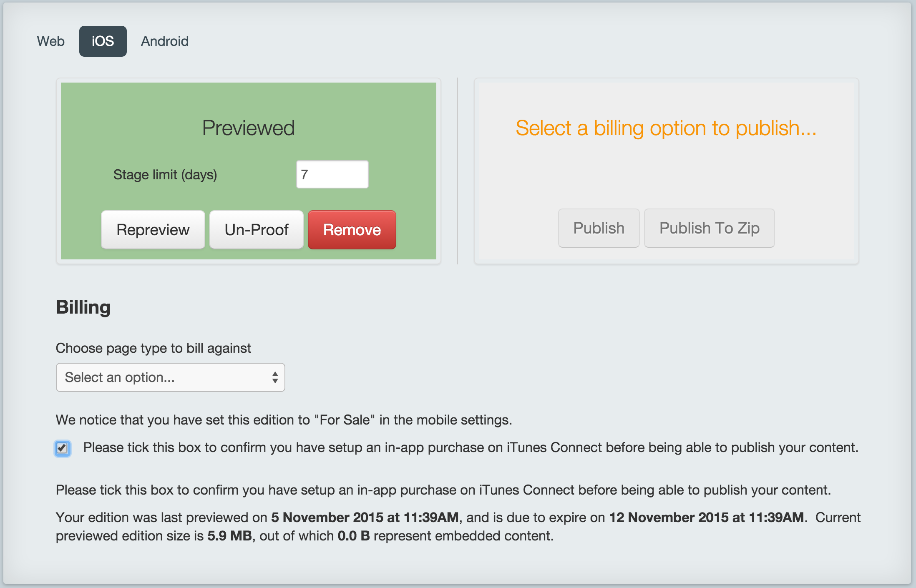Screen dimensions: 916x588
Task: Click the Repreview button
Action: 153,230
